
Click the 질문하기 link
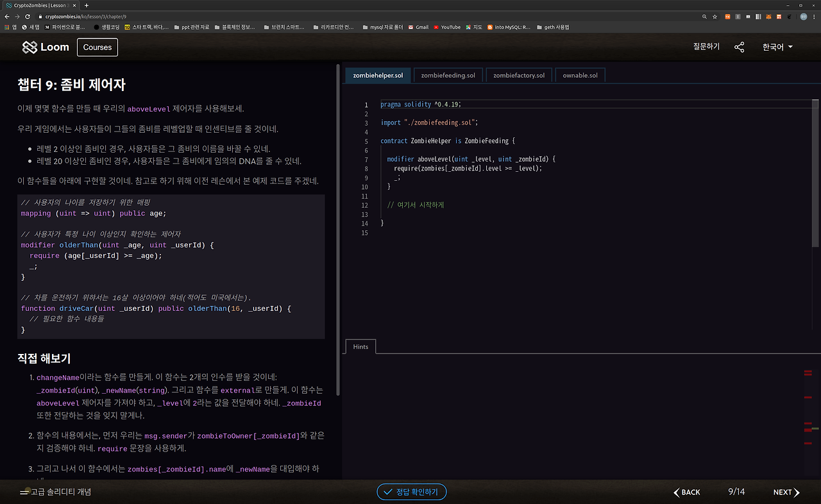coord(706,47)
